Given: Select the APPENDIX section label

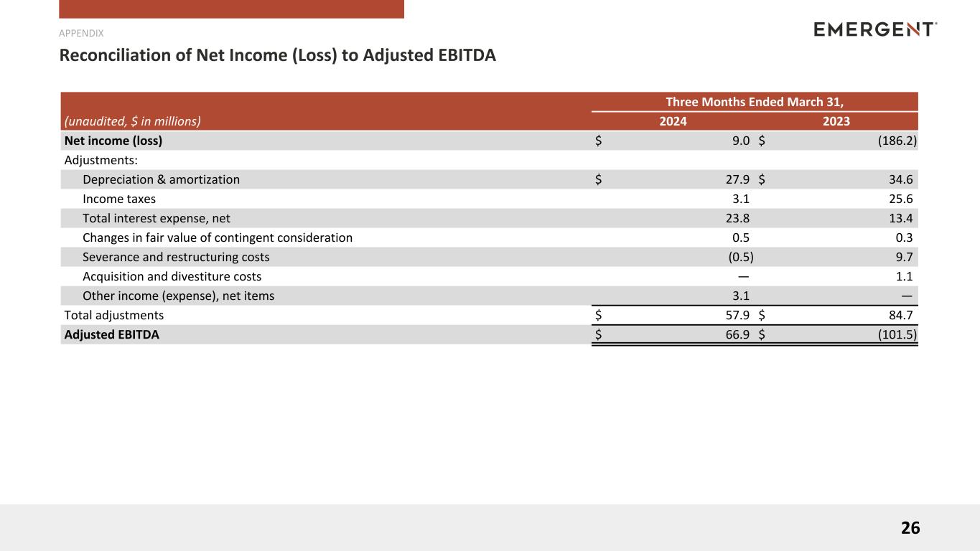Looking at the screenshot, I should (81, 33).
